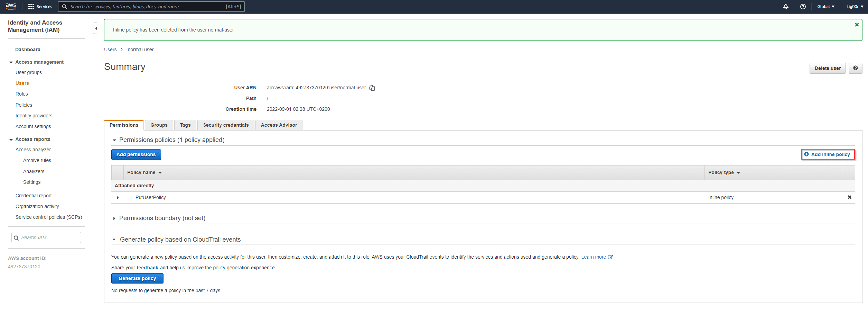
Task: Open the Access Advisor tab
Action: [x=279, y=125]
